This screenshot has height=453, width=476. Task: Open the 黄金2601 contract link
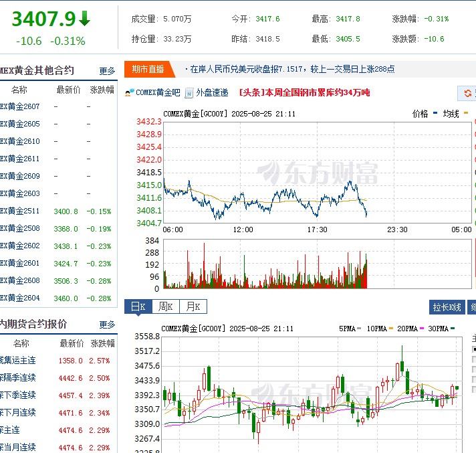pos(20,263)
